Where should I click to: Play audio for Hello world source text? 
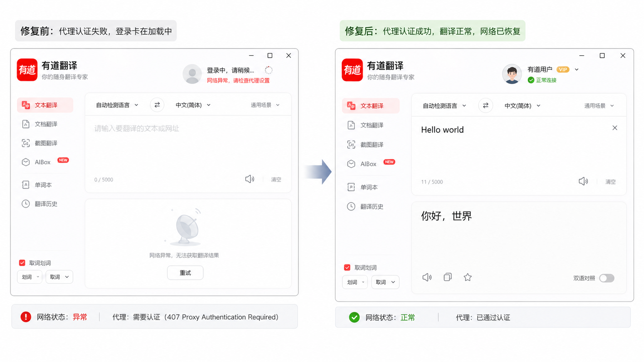(x=583, y=181)
